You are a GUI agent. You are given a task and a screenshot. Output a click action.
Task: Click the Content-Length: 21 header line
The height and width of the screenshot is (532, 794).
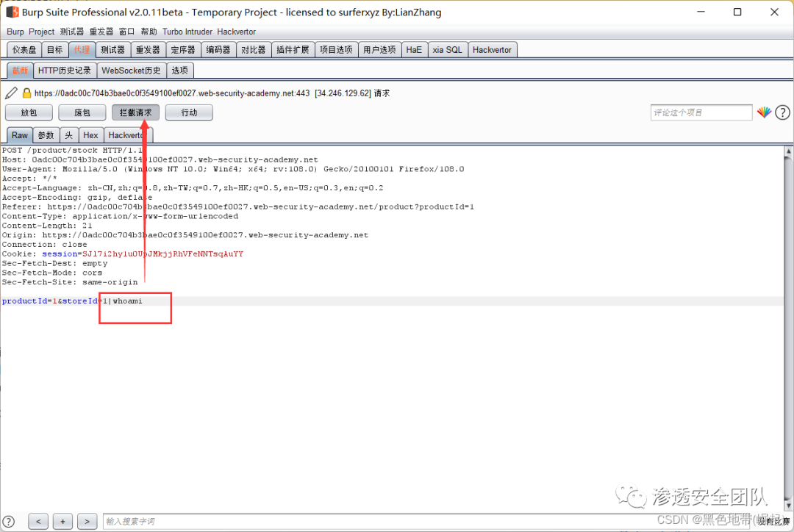click(x=47, y=226)
